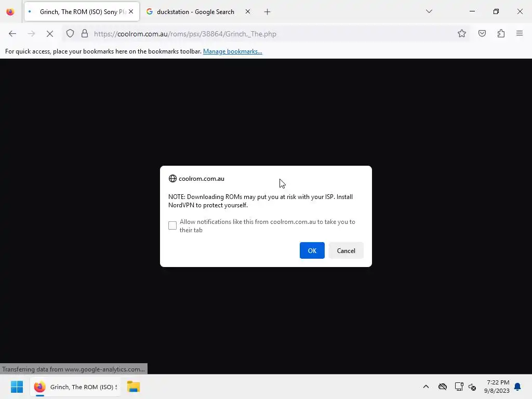Save the page to Pocket
This screenshot has height=399, width=532.
click(x=482, y=33)
